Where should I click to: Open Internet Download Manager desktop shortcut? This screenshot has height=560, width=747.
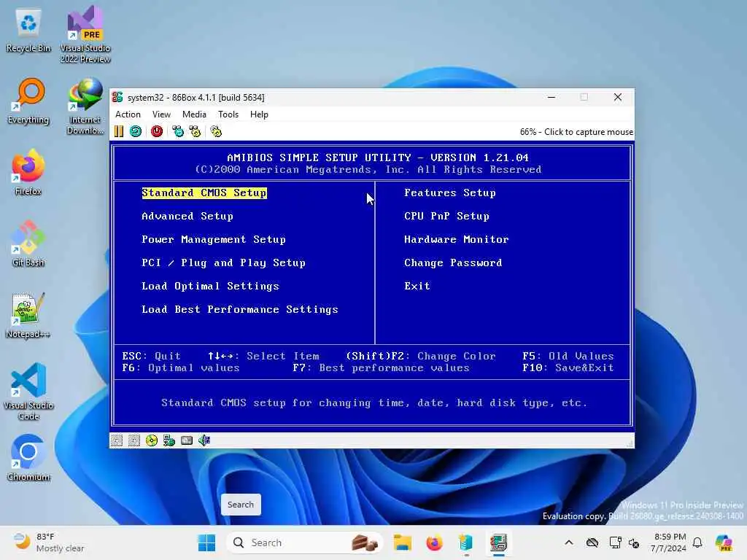pyautogui.click(x=85, y=106)
